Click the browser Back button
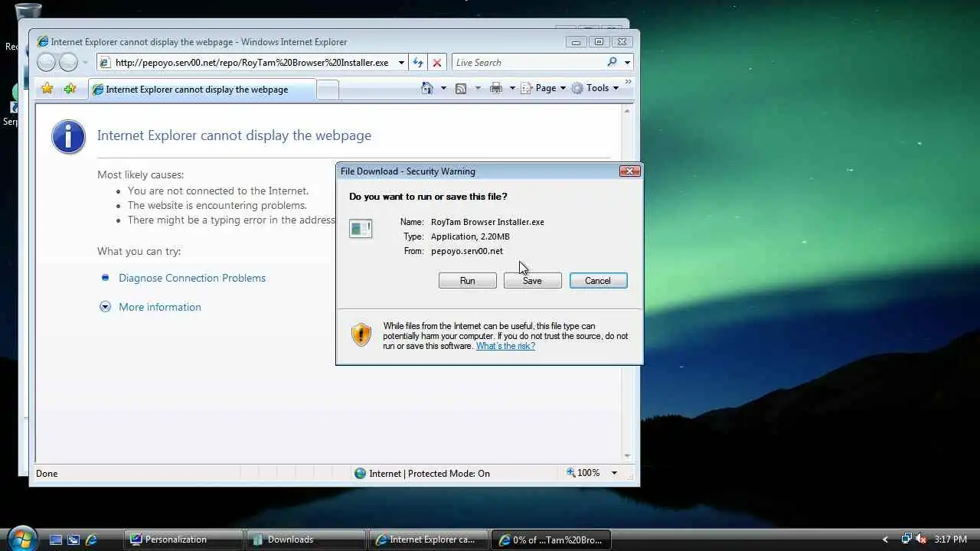Viewport: 980px width, 551px height. point(47,63)
